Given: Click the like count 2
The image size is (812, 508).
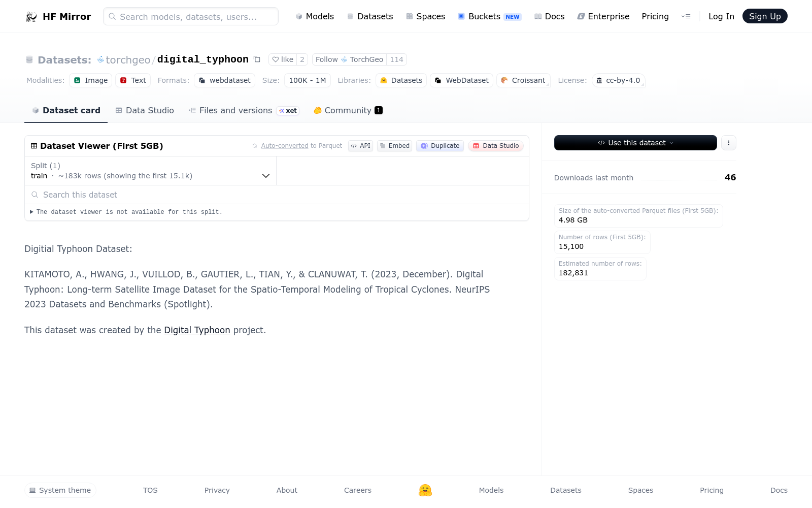Looking at the screenshot, I should 302,59.
